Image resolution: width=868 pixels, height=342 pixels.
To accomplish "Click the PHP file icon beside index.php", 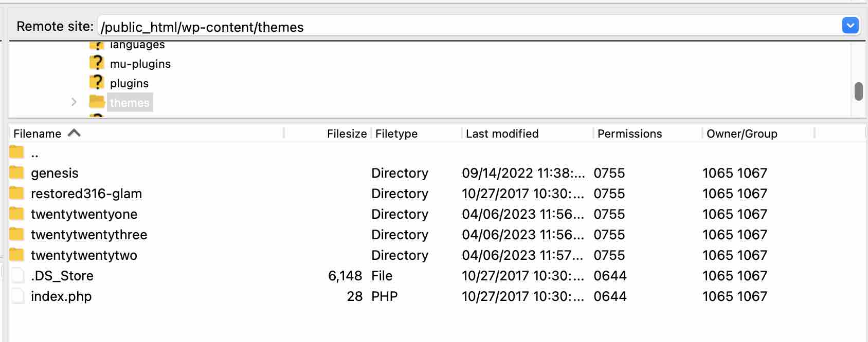I will tap(17, 296).
